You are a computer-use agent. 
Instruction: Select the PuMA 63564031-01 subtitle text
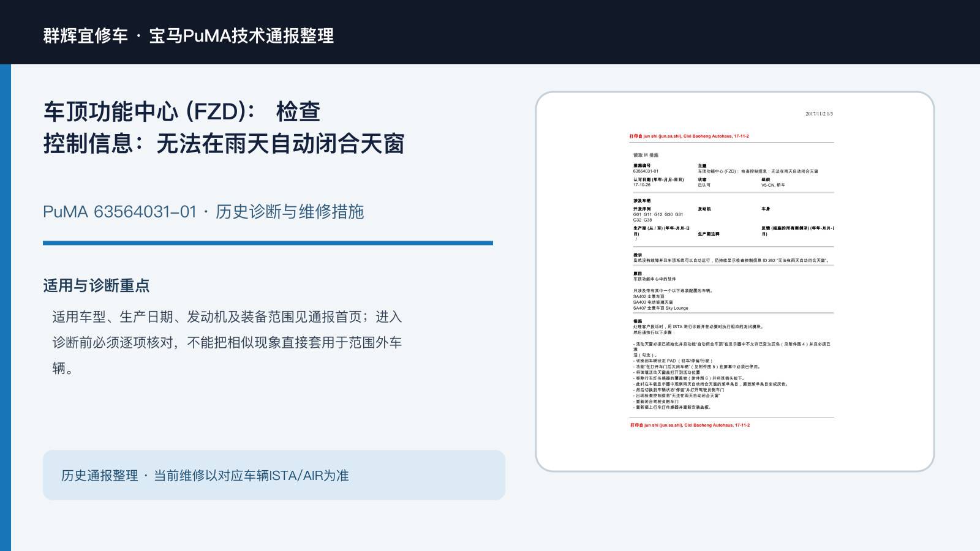click(x=203, y=212)
